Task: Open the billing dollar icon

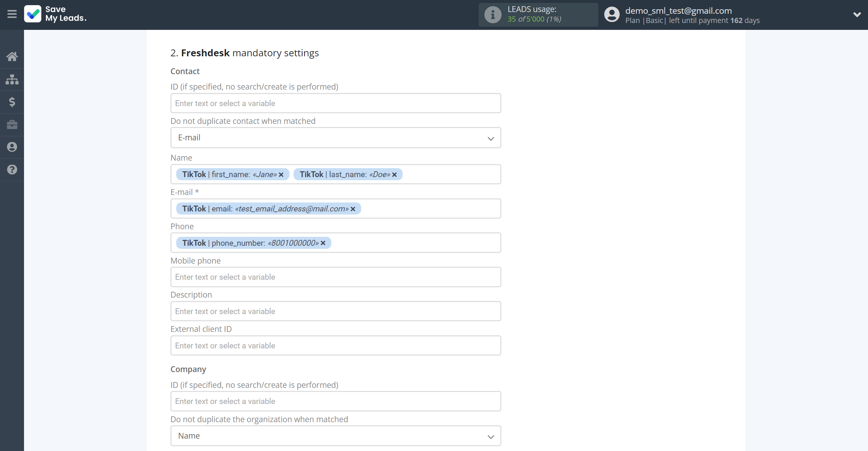Action: coord(12,102)
